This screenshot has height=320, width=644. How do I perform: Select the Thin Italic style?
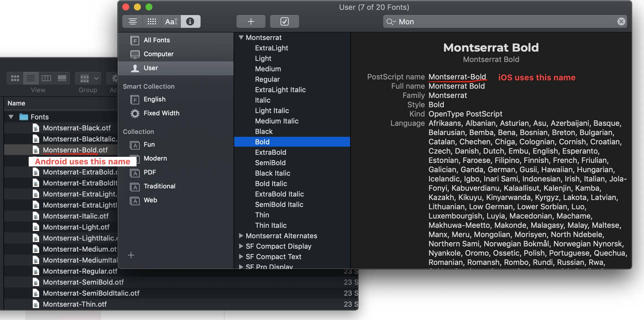pyautogui.click(x=292, y=226)
